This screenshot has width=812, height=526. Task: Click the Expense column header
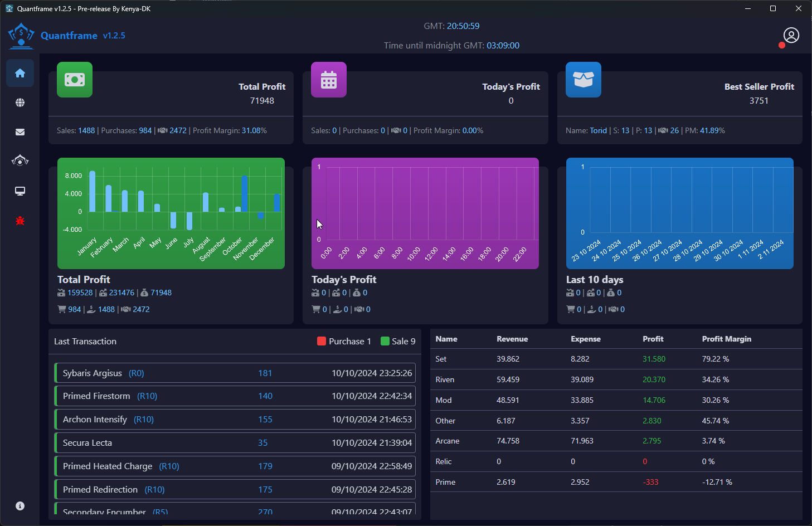(x=586, y=339)
